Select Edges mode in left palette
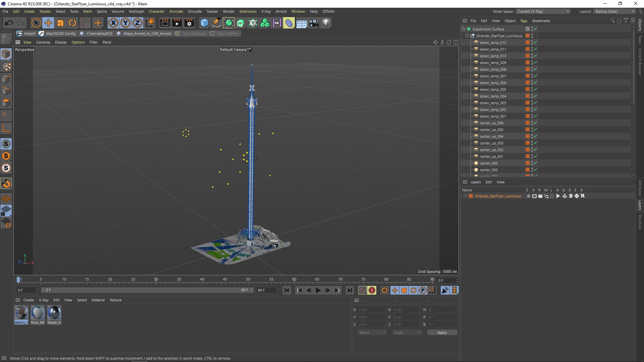This screenshot has width=644, height=362. pos(6,91)
